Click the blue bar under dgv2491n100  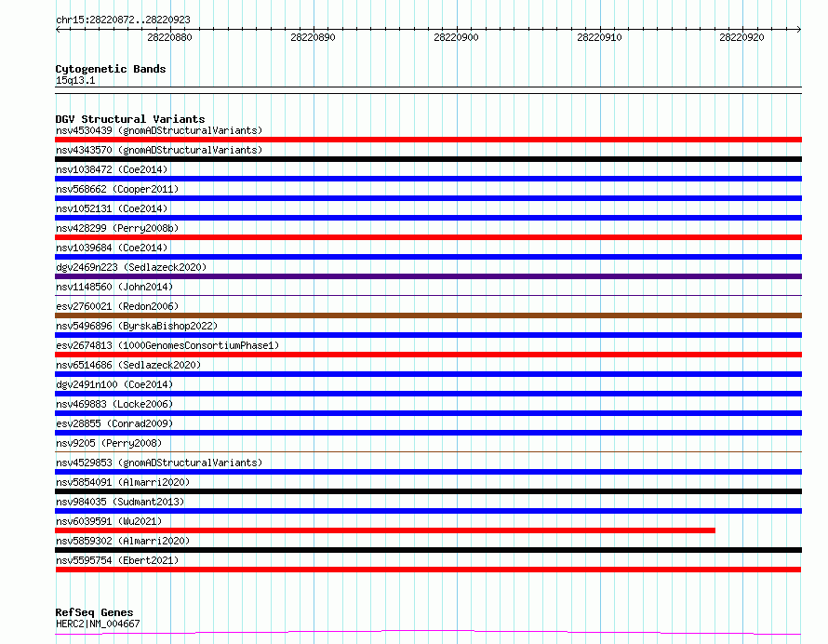[x=428, y=394]
